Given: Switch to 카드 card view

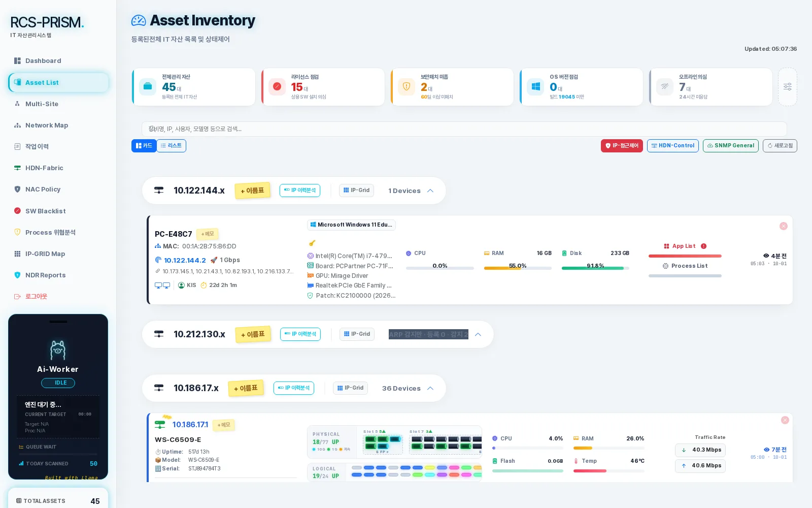Looking at the screenshot, I should 144,146.
